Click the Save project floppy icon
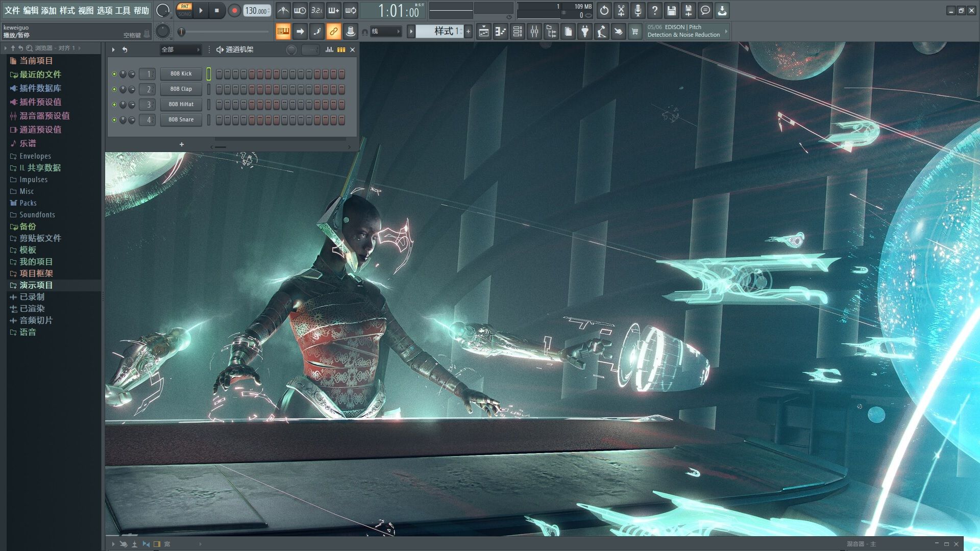Image resolution: width=980 pixels, height=551 pixels. [x=671, y=11]
